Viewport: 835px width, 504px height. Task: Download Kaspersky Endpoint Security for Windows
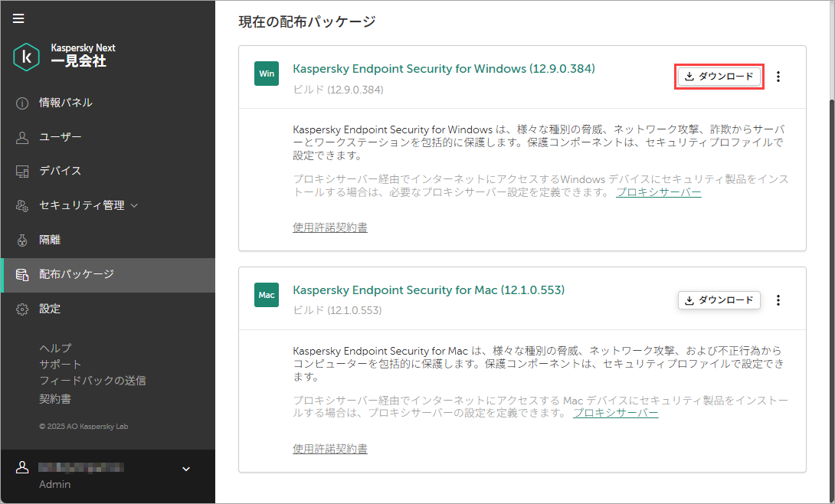pyautogui.click(x=719, y=77)
